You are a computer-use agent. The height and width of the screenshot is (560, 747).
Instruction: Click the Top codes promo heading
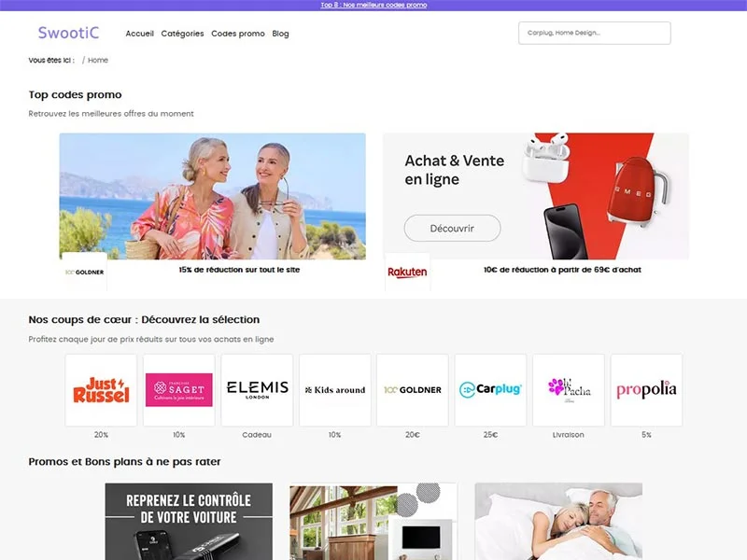[x=76, y=95]
